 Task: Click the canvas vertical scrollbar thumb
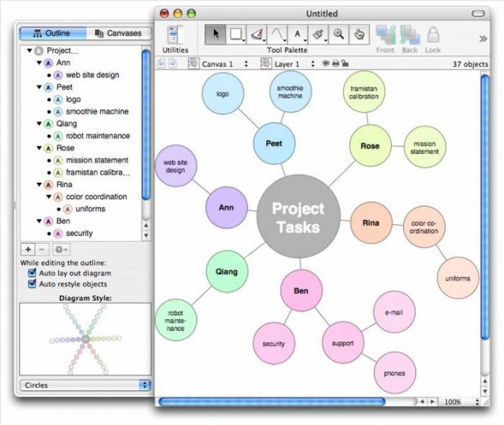[x=485, y=206]
